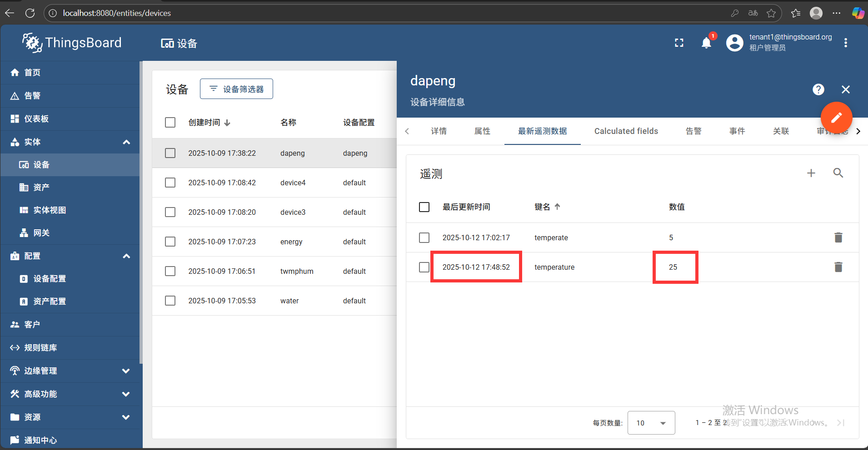The image size is (868, 450).
Task: Open the 属性 attributes tab
Action: [482, 131]
